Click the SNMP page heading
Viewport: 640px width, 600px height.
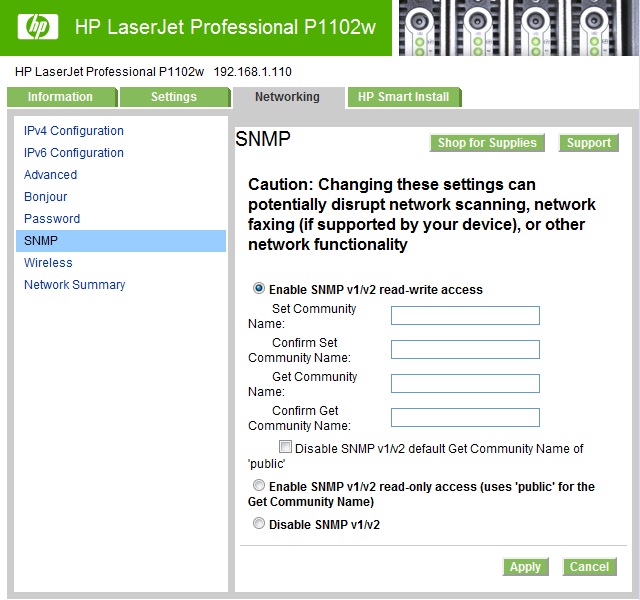point(263,139)
